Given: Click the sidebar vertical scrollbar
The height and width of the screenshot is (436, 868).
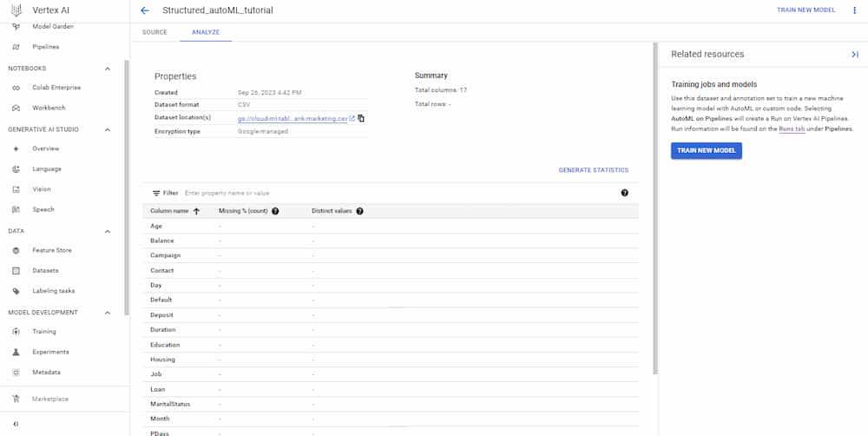Looking at the screenshot, I should point(127,188).
